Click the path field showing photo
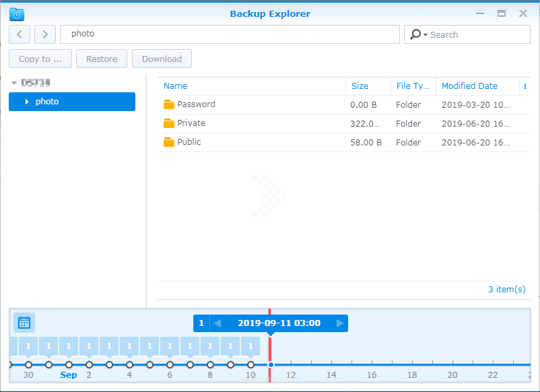 (229, 34)
